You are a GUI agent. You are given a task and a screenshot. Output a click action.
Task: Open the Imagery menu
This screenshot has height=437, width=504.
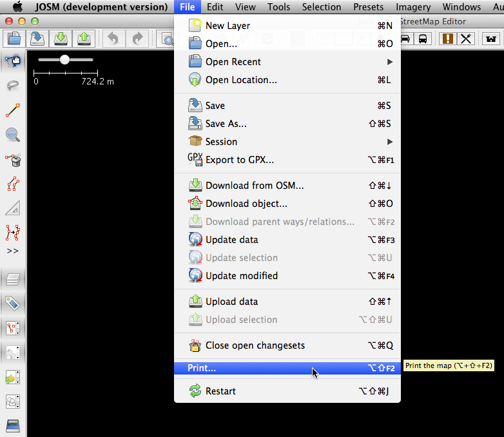413,7
